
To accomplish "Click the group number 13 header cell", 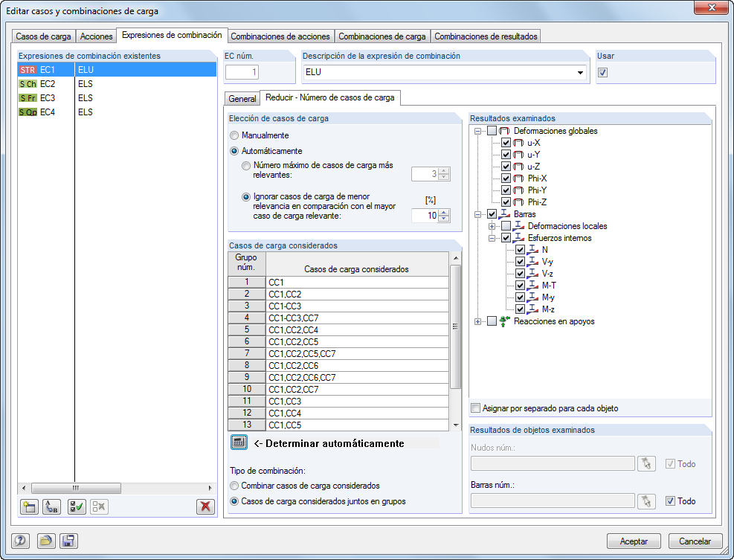I will (247, 425).
